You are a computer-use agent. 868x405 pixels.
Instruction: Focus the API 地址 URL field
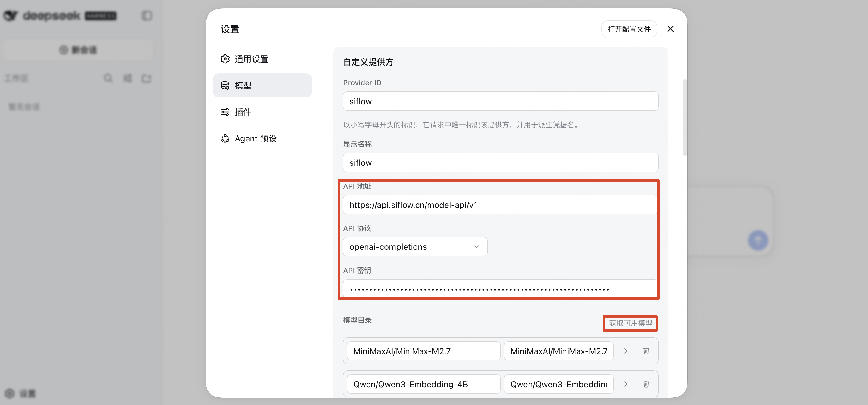pos(501,205)
